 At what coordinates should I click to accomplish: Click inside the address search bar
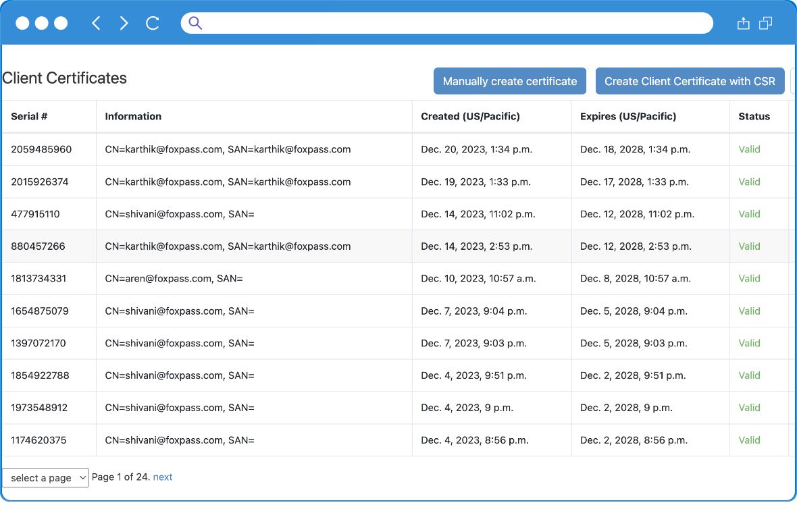point(446,22)
